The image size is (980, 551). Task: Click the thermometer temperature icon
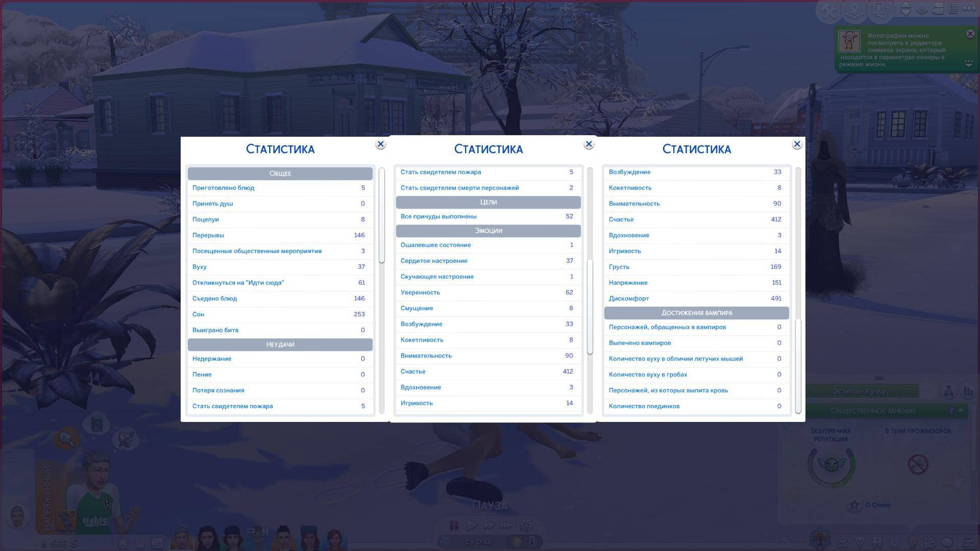click(532, 541)
